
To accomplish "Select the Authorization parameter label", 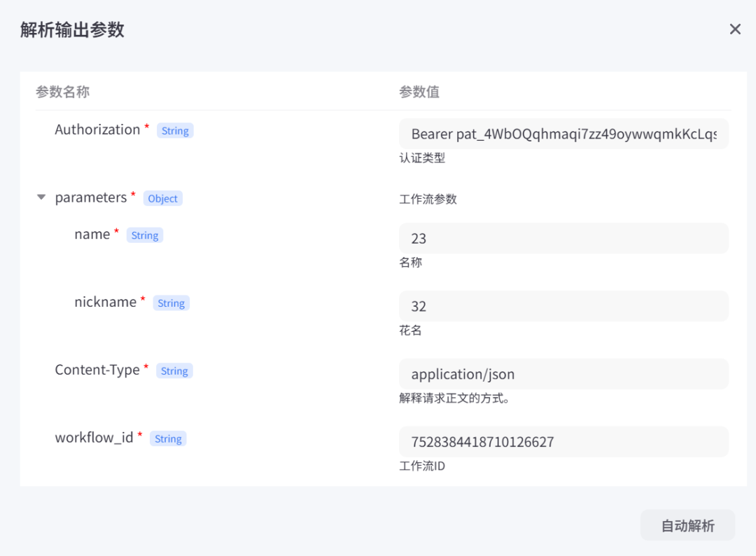I will (x=97, y=130).
